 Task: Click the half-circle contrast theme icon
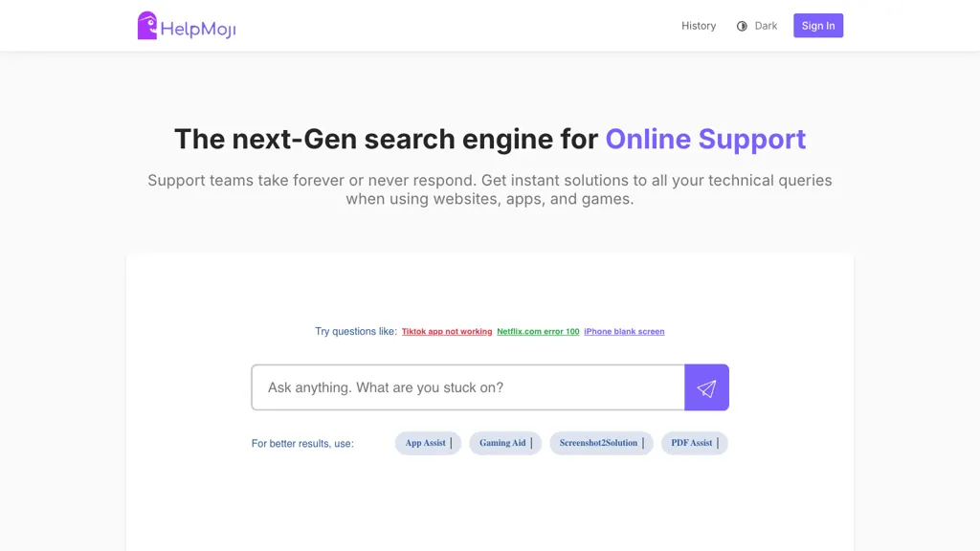742,26
